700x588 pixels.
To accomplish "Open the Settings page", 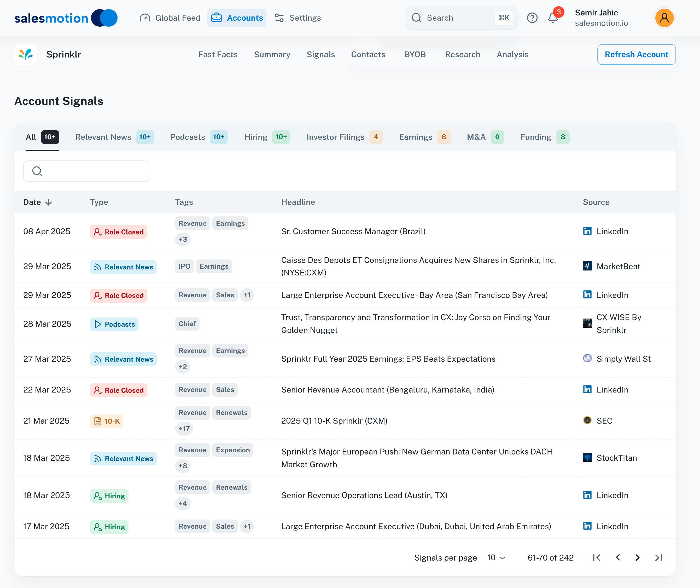I will (x=298, y=18).
